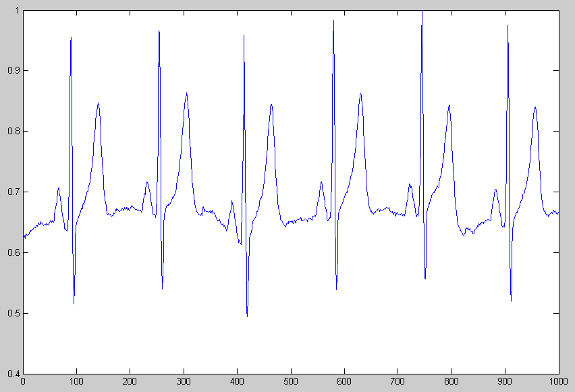Click the x-axis tick label 300
The height and width of the screenshot is (392, 575).
[184, 381]
